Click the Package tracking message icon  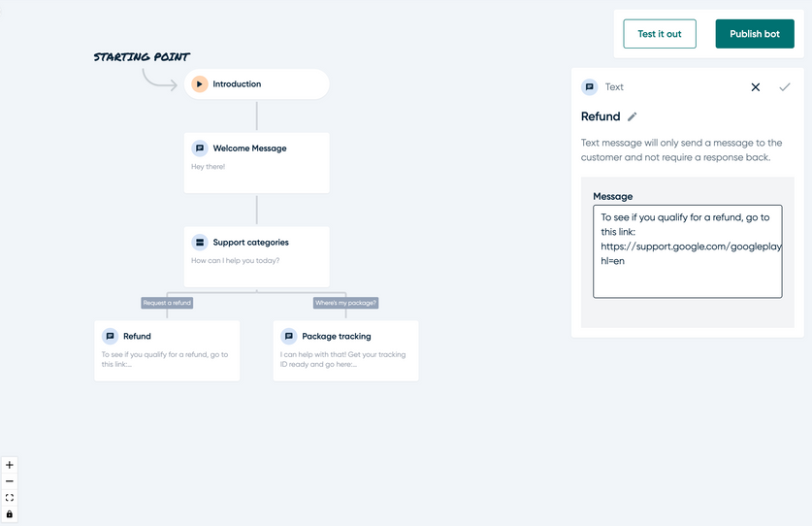click(x=289, y=336)
